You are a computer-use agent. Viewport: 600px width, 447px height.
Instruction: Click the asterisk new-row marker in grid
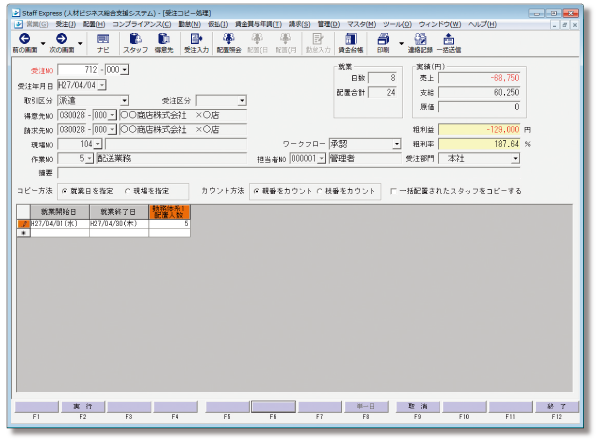(24, 233)
